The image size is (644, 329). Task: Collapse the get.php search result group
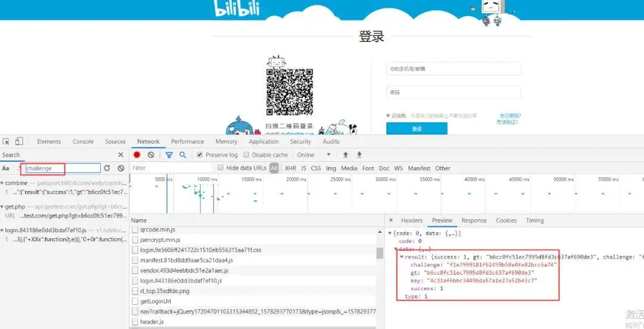[2, 207]
